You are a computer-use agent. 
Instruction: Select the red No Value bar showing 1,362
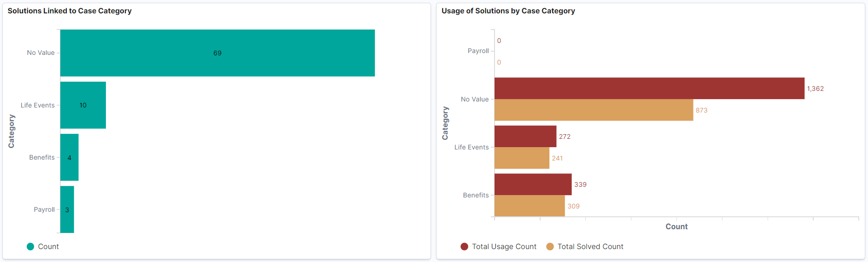click(x=649, y=89)
